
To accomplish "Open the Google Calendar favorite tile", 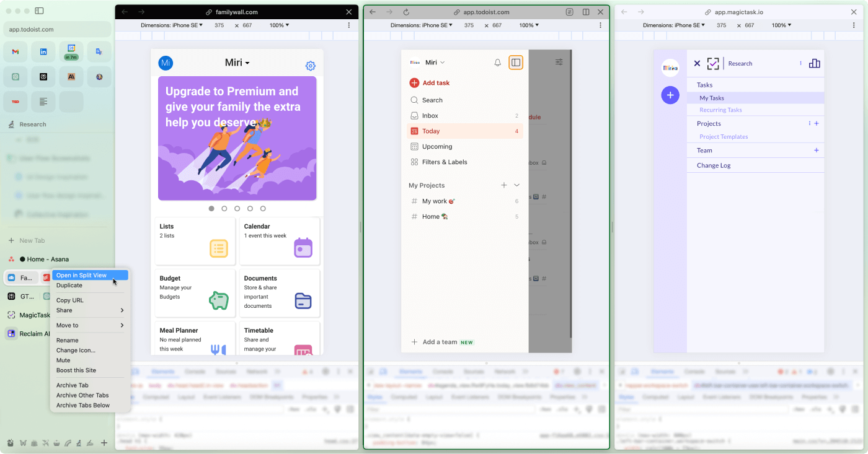I will [x=71, y=52].
